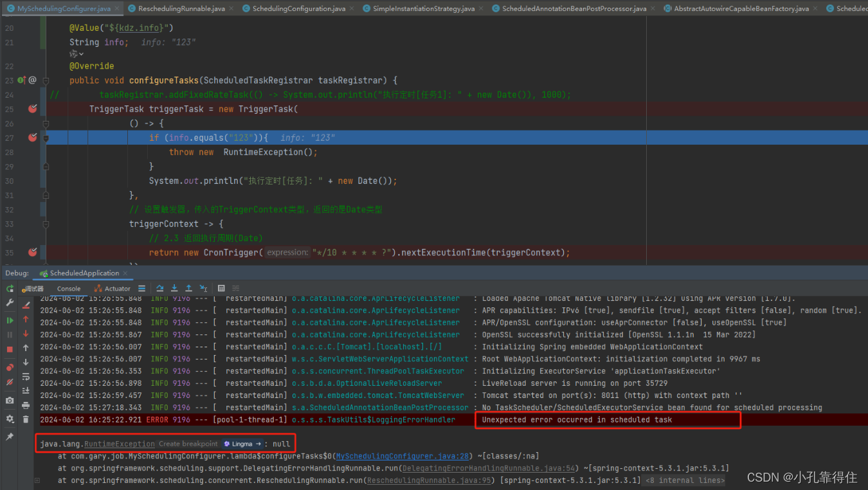The image size is (868, 490).
Task: Close the ScheduledApplication debug tab
Action: coord(125,273)
